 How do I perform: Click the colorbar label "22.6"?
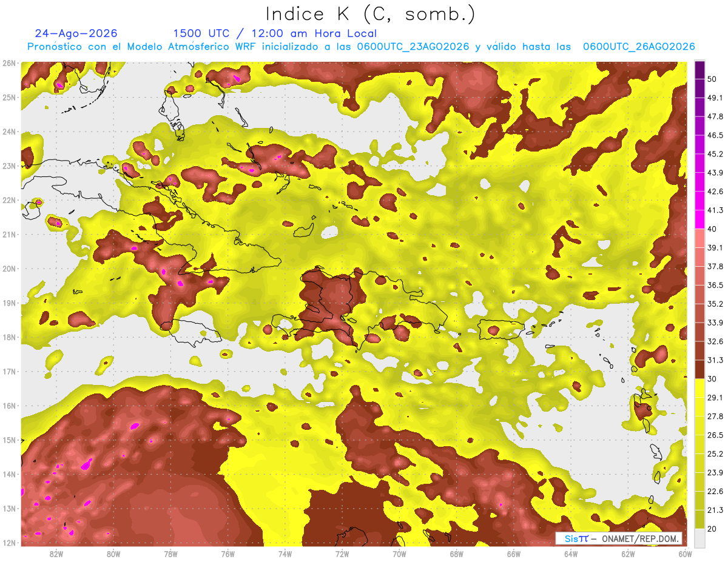716,491
